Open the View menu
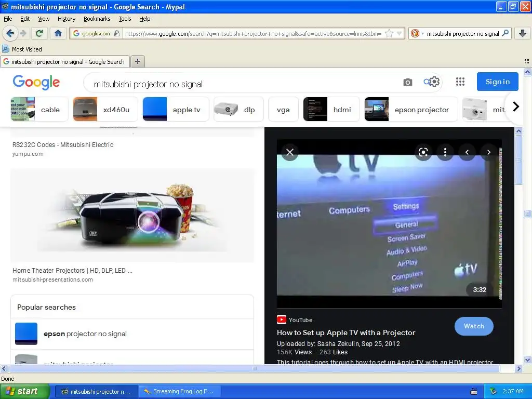 click(x=44, y=19)
